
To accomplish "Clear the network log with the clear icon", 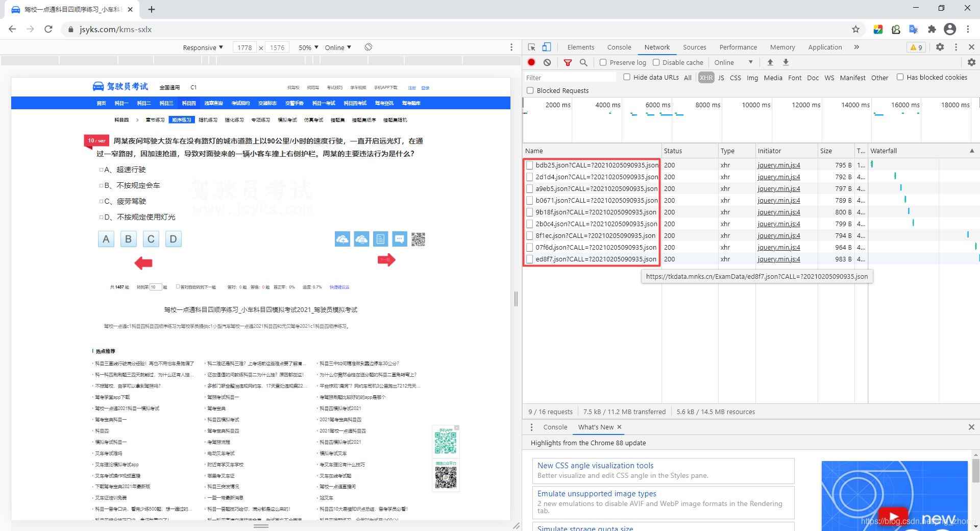I will click(547, 62).
